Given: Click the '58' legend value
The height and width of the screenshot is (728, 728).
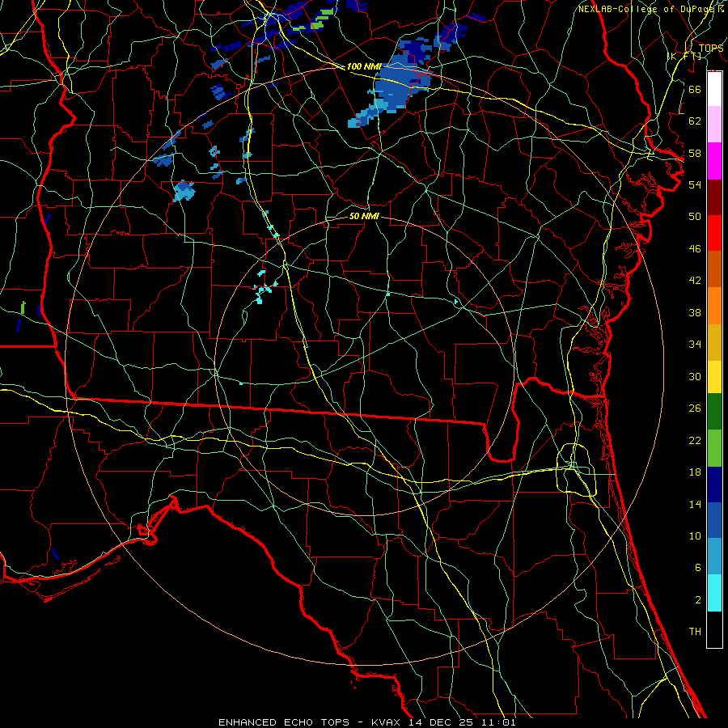Looking at the screenshot, I should point(695,153).
